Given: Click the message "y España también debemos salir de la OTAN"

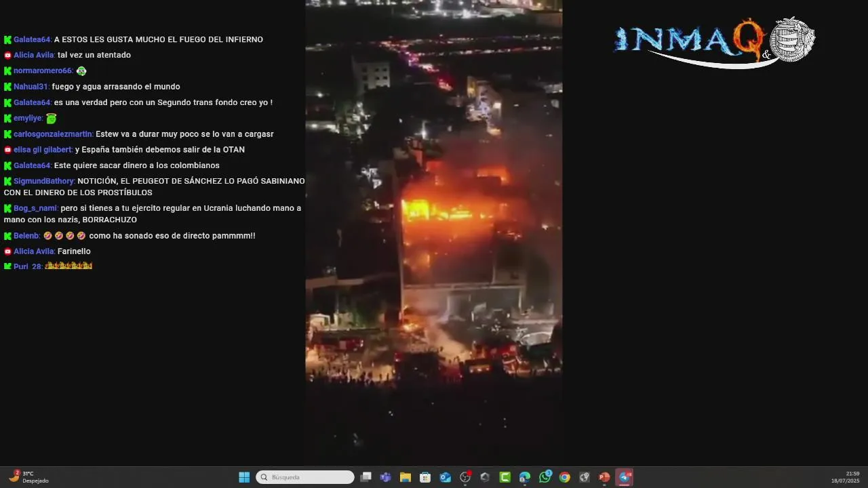Looking at the screenshot, I should (x=160, y=150).
